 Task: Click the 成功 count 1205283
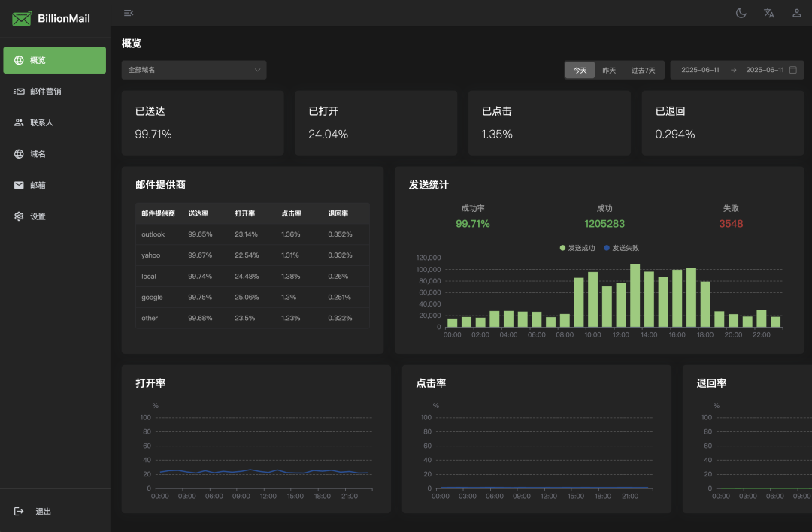[x=604, y=224]
